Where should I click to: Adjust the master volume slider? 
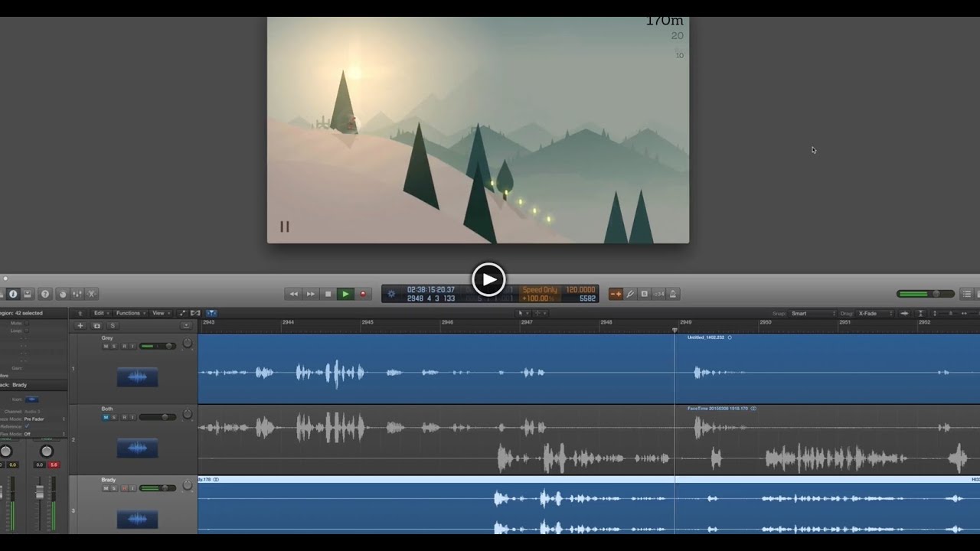925,294
